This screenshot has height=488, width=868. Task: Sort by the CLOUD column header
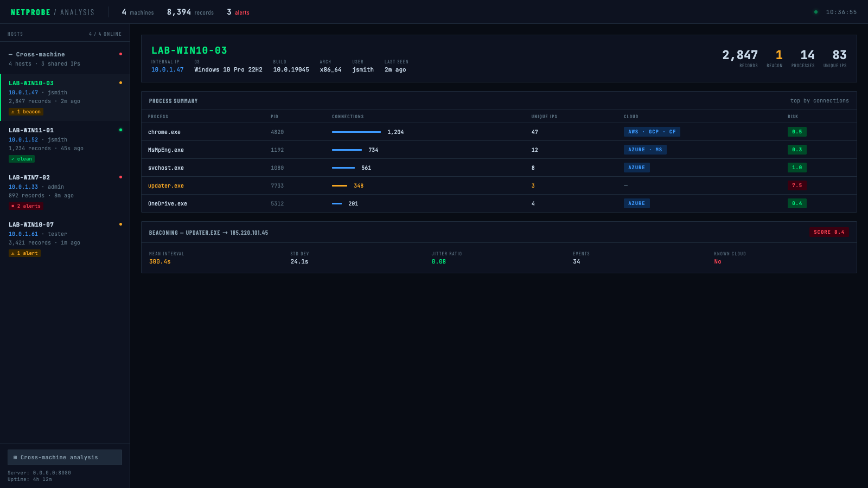[x=631, y=117]
